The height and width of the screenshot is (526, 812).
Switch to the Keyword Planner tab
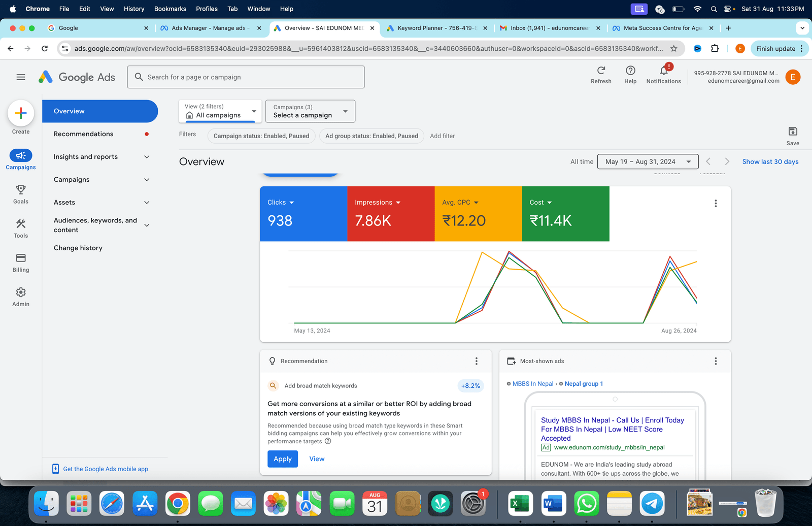pyautogui.click(x=436, y=28)
